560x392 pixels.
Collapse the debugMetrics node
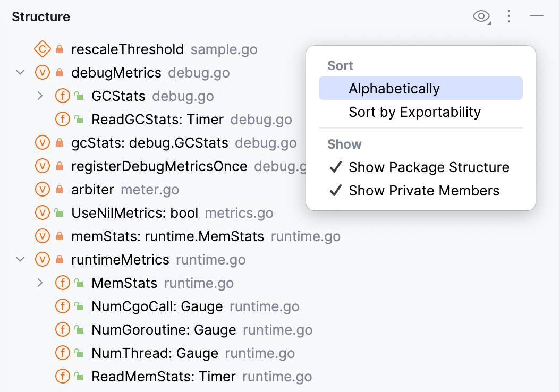(x=20, y=72)
